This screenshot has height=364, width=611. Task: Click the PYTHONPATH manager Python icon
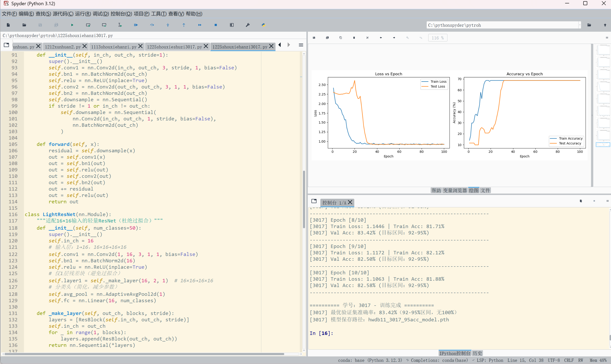point(263,25)
